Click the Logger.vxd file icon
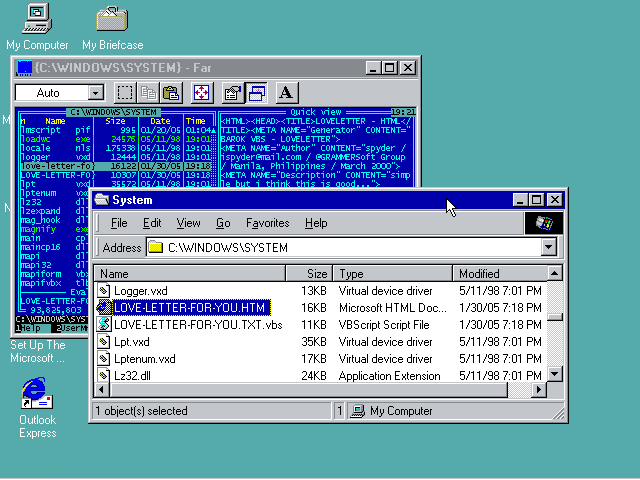The height and width of the screenshot is (480, 640). click(104, 291)
